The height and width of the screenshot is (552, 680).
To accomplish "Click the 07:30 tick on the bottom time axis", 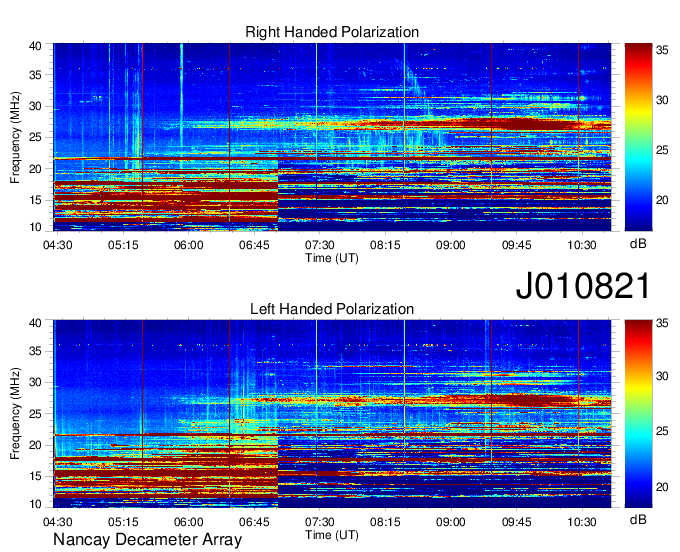I will (320, 522).
